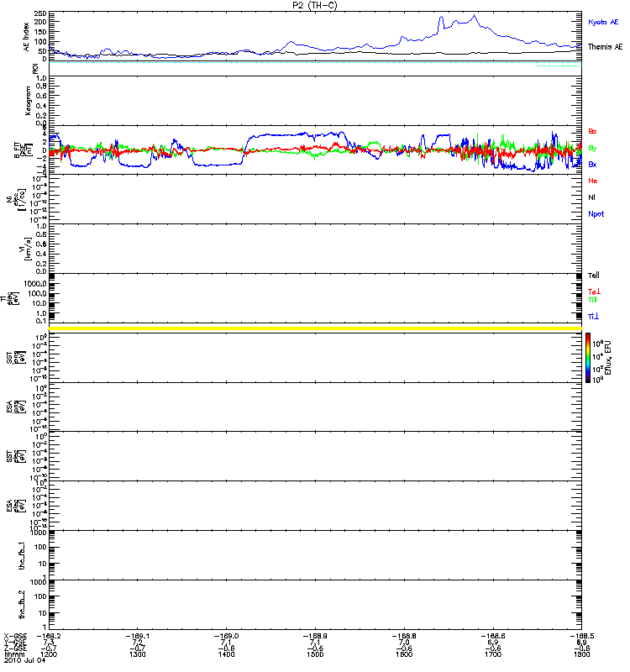Select the blue "Bx" legend entry
The width and height of the screenshot is (630, 672).
coord(592,164)
